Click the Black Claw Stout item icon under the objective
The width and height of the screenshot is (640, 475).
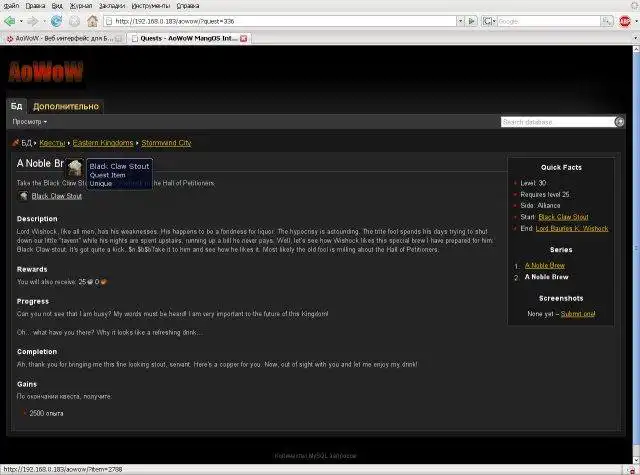coord(23,196)
